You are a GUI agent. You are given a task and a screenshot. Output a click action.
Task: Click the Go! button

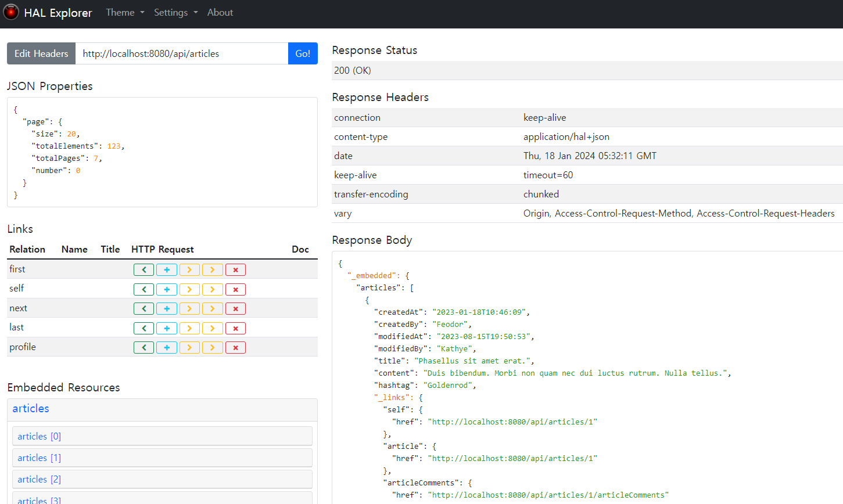point(303,53)
